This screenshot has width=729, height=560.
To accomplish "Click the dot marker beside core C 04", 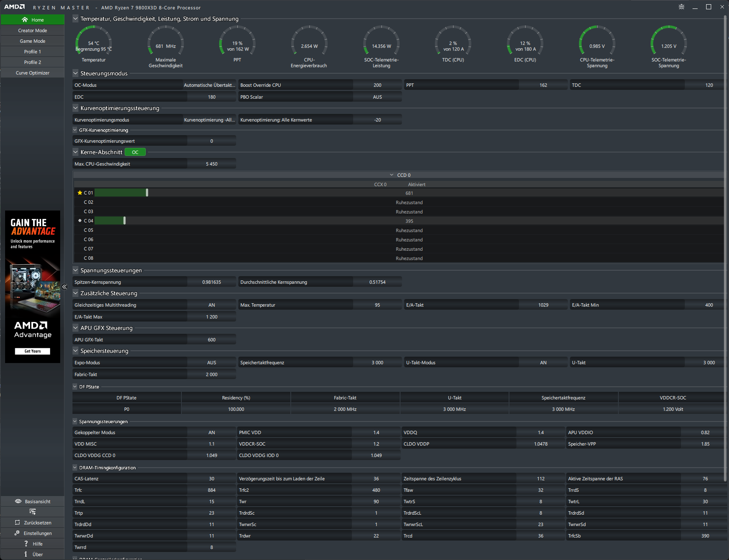I will pos(80,221).
